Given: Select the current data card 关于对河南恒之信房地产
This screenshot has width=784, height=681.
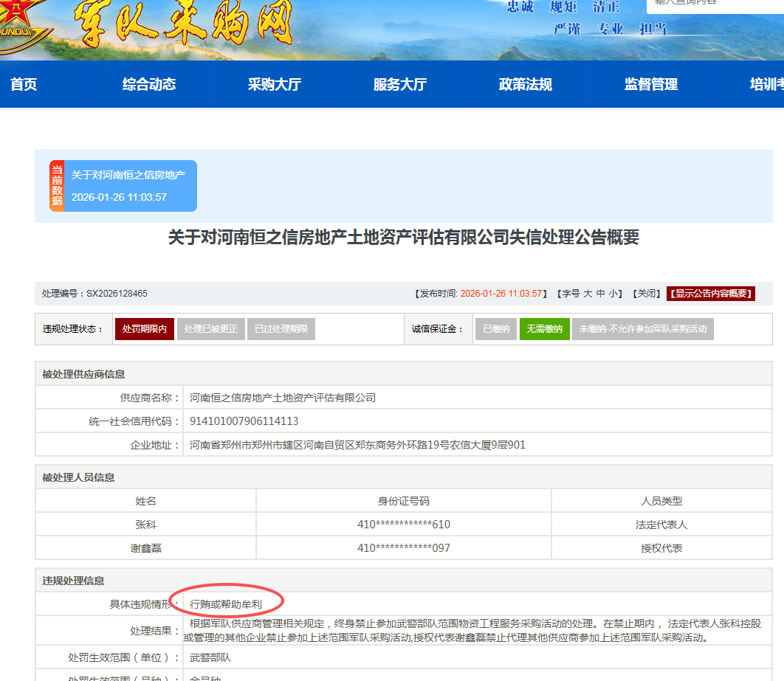Looking at the screenshot, I should click(x=123, y=186).
